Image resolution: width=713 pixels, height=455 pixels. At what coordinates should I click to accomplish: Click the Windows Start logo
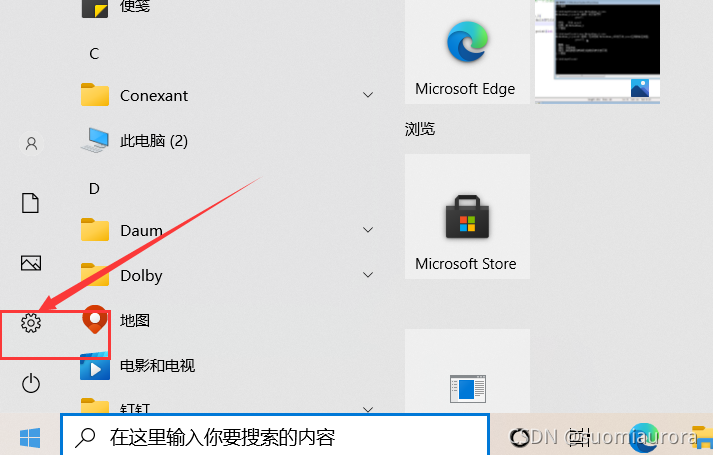pos(30,438)
